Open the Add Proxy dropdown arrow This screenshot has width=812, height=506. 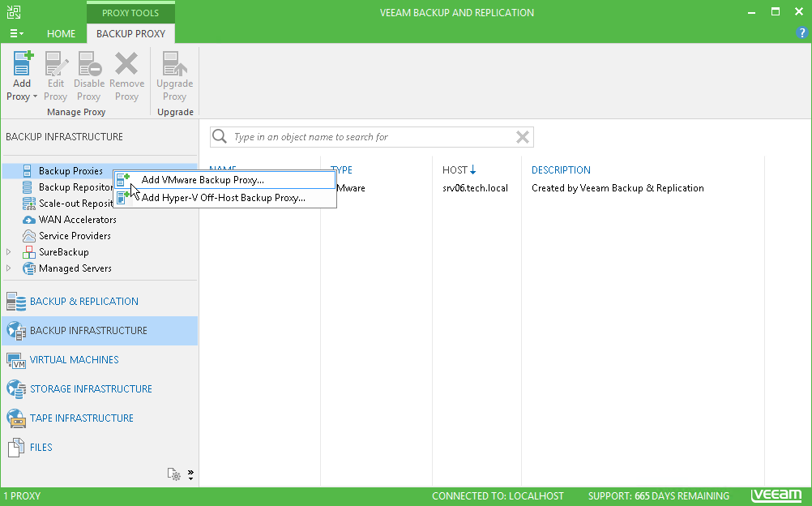point(35,96)
